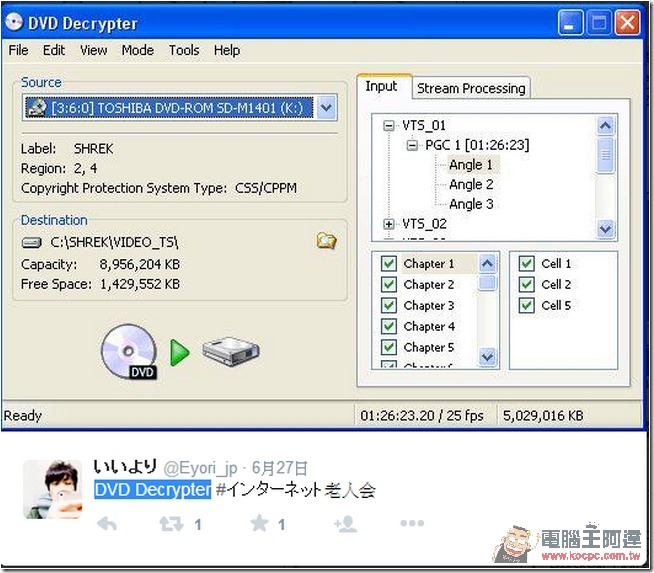This screenshot has height=573, width=654.
Task: Close the DVD Decrypter window
Action: pos(627,22)
